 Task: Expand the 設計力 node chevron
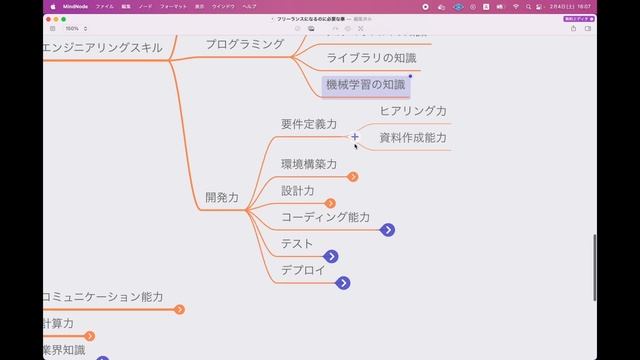pos(330,203)
